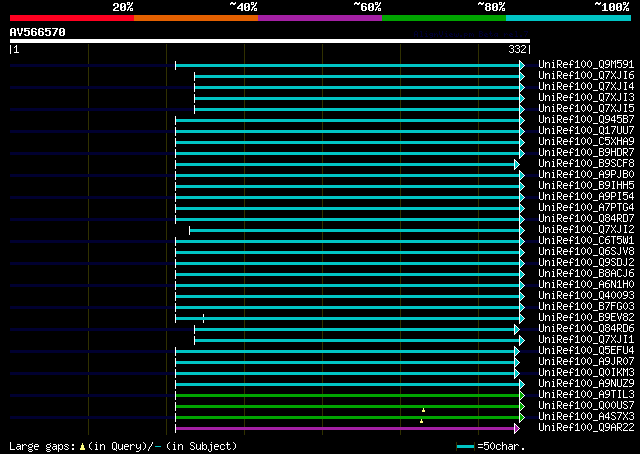
Task: Click the UniRef100_B9SCF8 label
Action: [586, 163]
